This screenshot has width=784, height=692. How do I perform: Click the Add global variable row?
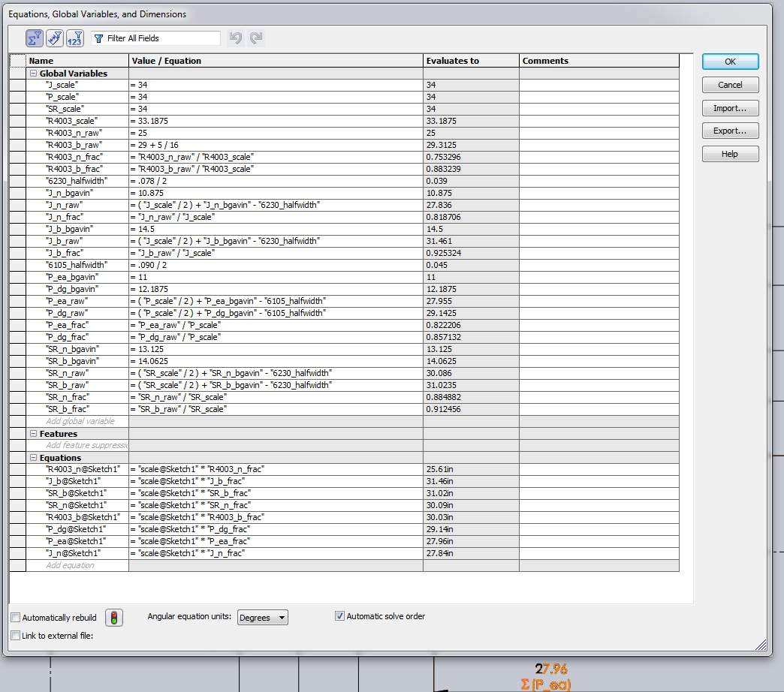[x=80, y=421]
